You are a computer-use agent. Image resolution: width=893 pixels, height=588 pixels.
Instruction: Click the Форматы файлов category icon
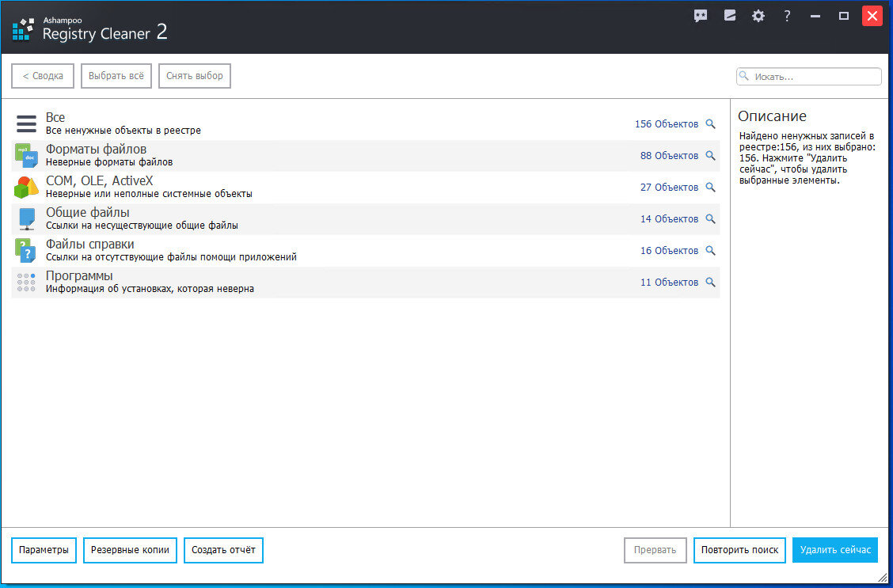coord(26,155)
